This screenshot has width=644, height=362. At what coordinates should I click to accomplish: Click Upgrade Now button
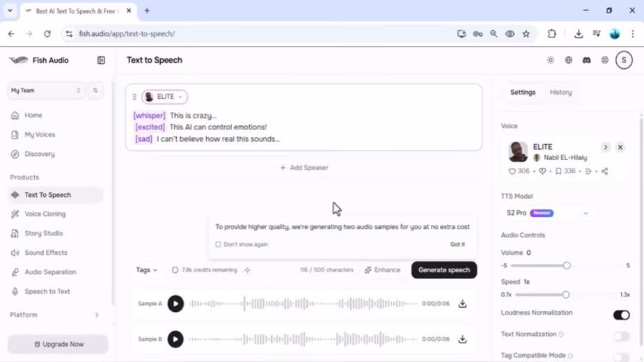tap(58, 345)
